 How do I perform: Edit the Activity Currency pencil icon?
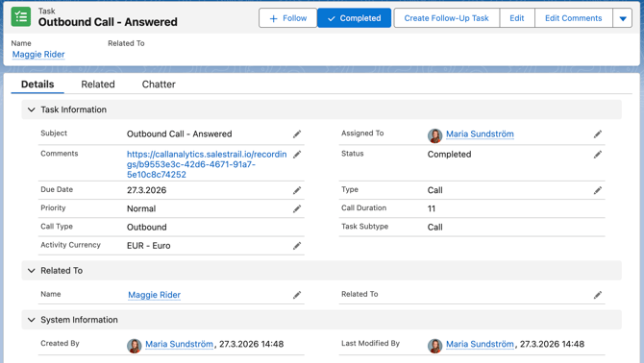coord(297,246)
